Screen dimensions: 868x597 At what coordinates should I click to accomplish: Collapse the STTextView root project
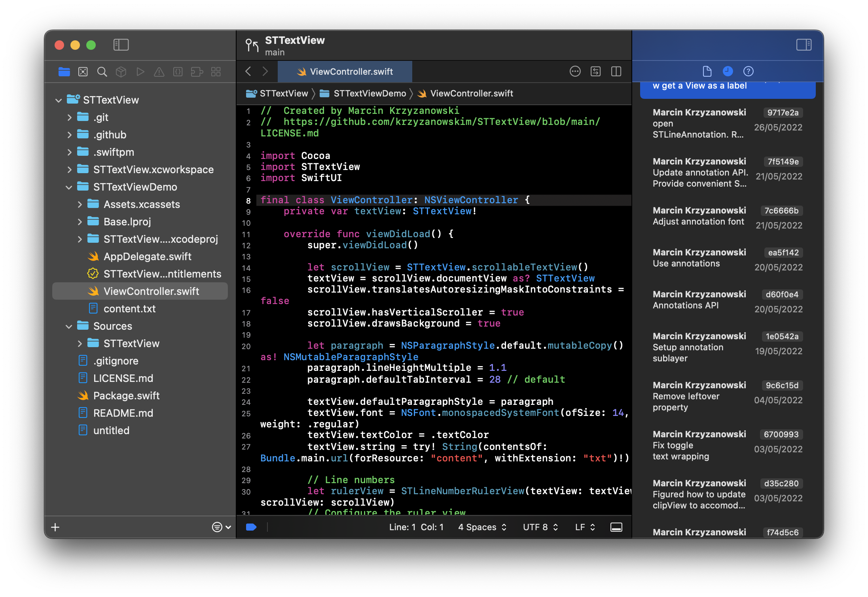(59, 100)
